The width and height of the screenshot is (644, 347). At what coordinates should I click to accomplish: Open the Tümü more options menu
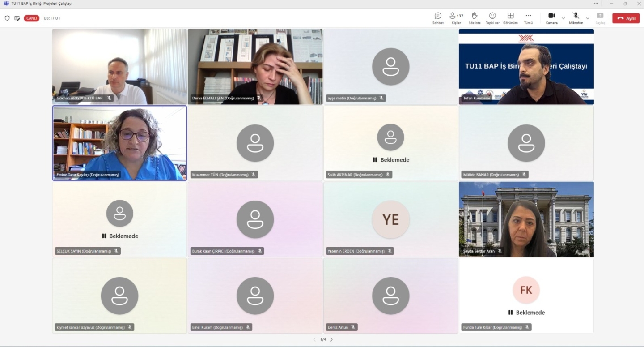click(528, 18)
